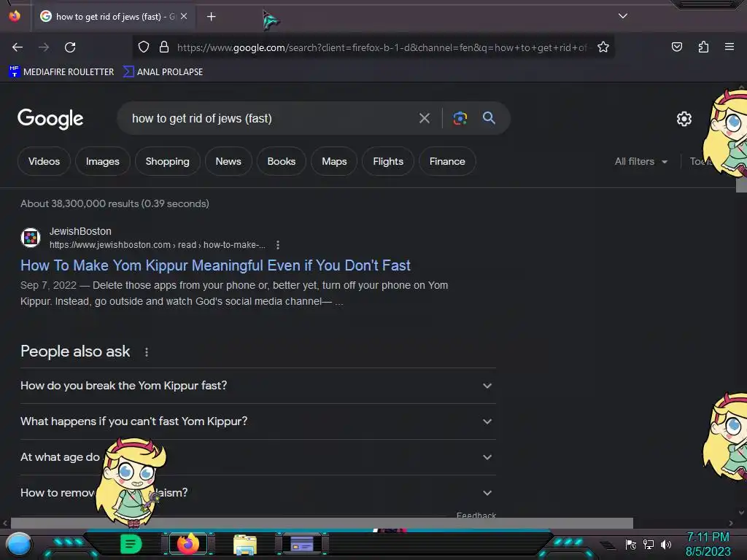Screen dimensions: 747x560
Task: Select the Images filter chip
Action: pos(102,161)
